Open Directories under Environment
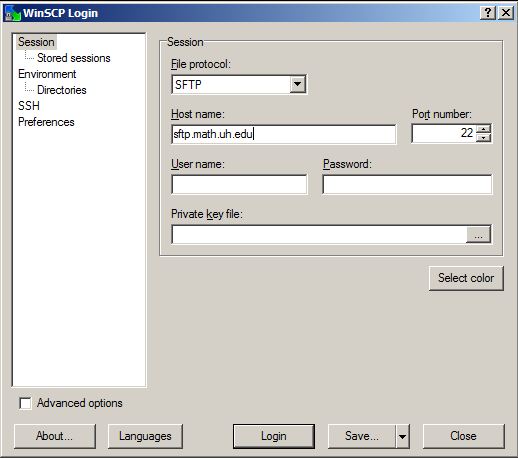Image resolution: width=518 pixels, height=458 pixels. (x=62, y=90)
